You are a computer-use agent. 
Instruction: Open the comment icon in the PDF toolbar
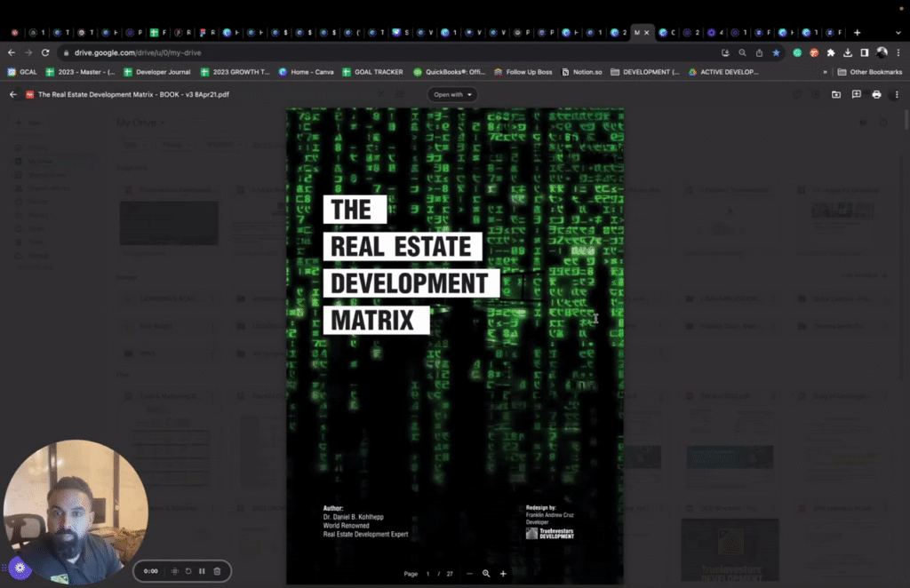pos(857,95)
